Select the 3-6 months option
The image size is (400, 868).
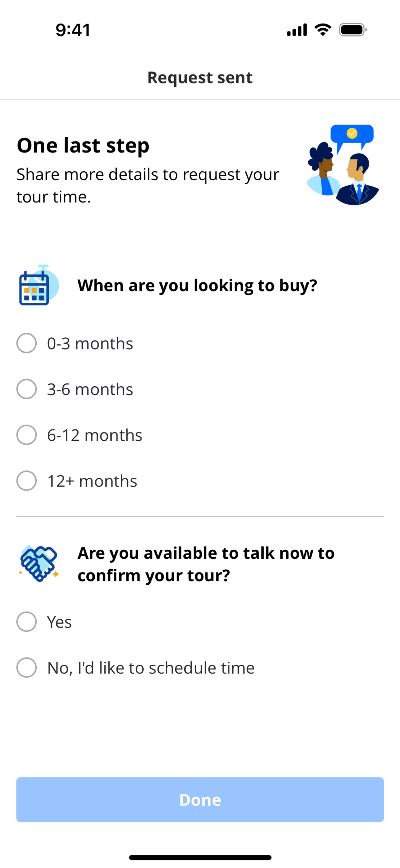coord(27,389)
